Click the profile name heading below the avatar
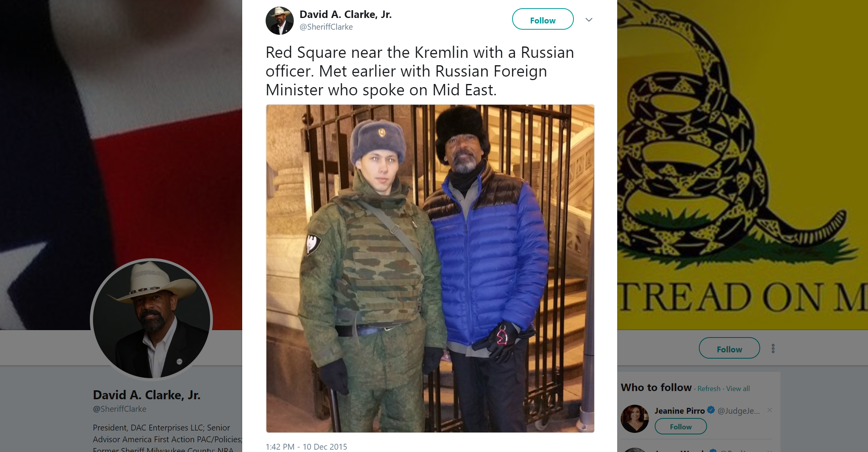Viewport: 868px width, 452px height. point(146,395)
